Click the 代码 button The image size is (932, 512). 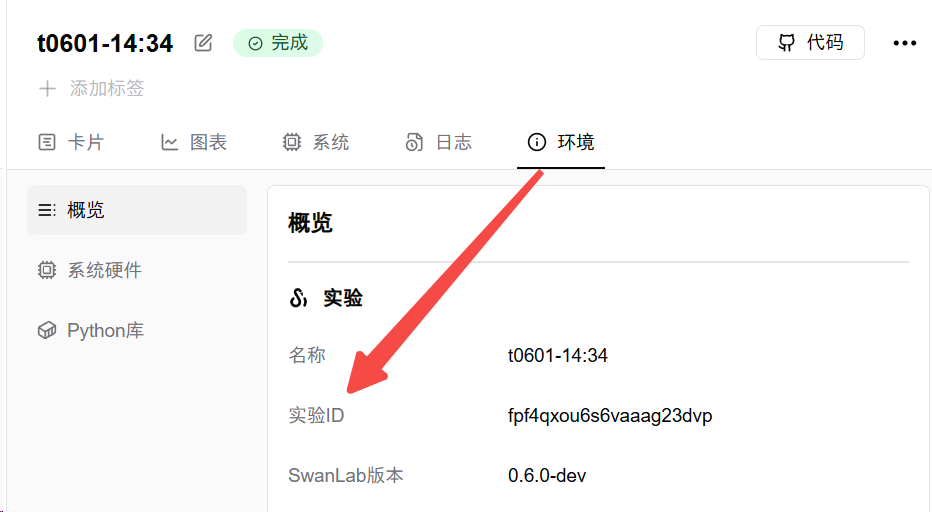(811, 43)
